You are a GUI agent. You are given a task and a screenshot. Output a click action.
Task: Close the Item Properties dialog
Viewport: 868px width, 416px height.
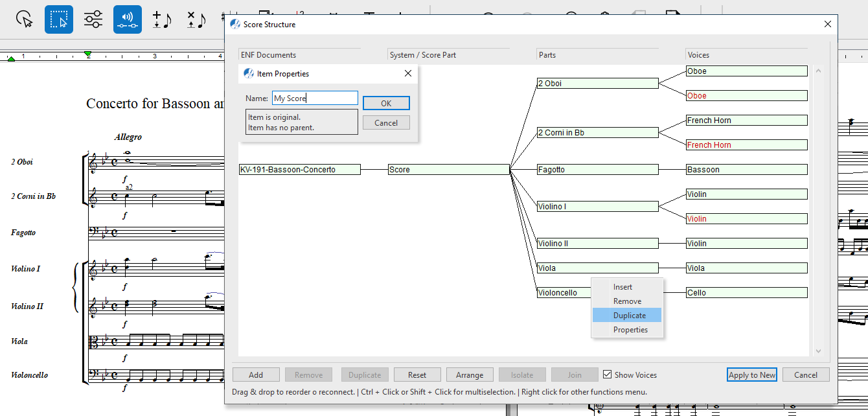pos(408,73)
